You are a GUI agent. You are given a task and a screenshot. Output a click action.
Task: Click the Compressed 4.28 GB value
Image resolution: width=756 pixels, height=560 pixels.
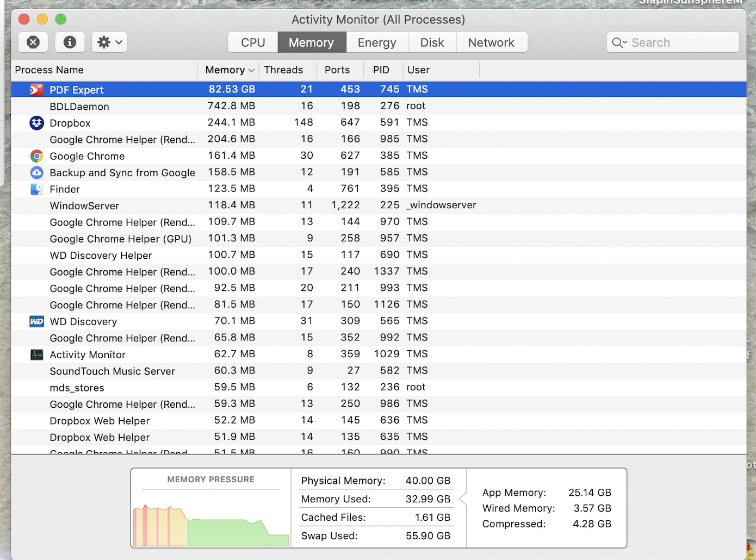[592, 524]
